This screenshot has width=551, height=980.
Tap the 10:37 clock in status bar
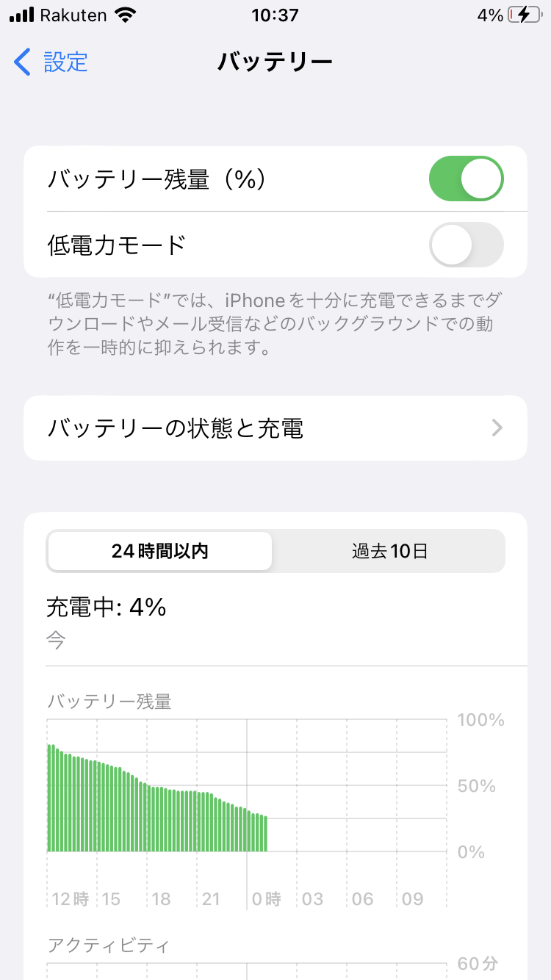275,15
